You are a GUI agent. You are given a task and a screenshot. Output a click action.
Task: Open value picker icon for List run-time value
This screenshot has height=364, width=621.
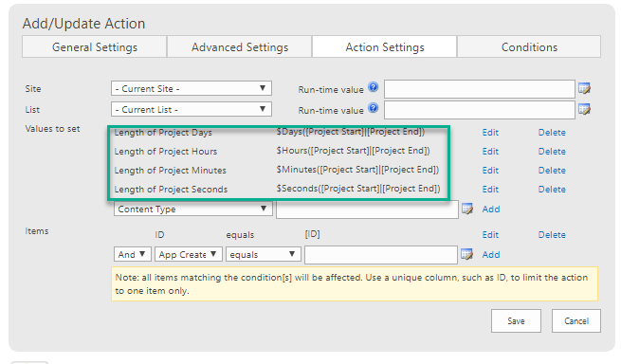click(584, 109)
